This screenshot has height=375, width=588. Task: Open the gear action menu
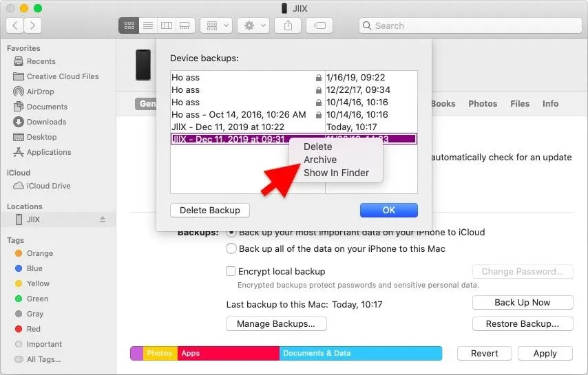pos(253,25)
